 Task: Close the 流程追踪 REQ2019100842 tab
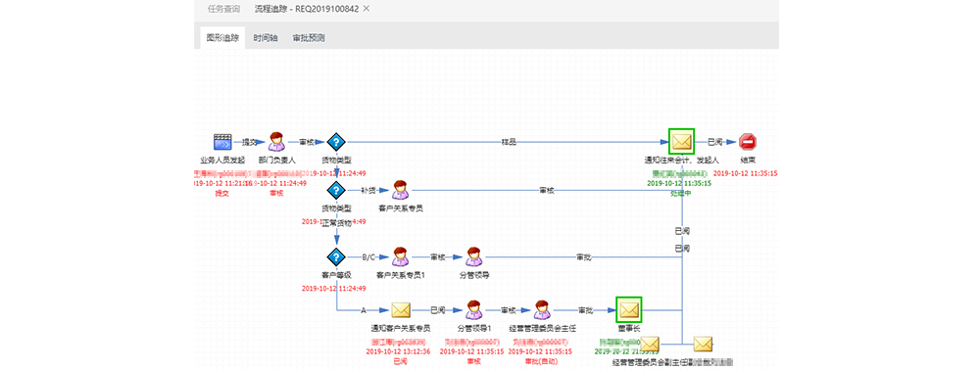coord(367,9)
